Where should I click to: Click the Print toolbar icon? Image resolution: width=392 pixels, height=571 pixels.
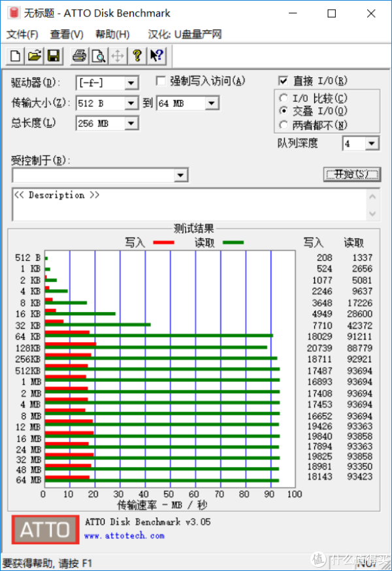pos(79,56)
